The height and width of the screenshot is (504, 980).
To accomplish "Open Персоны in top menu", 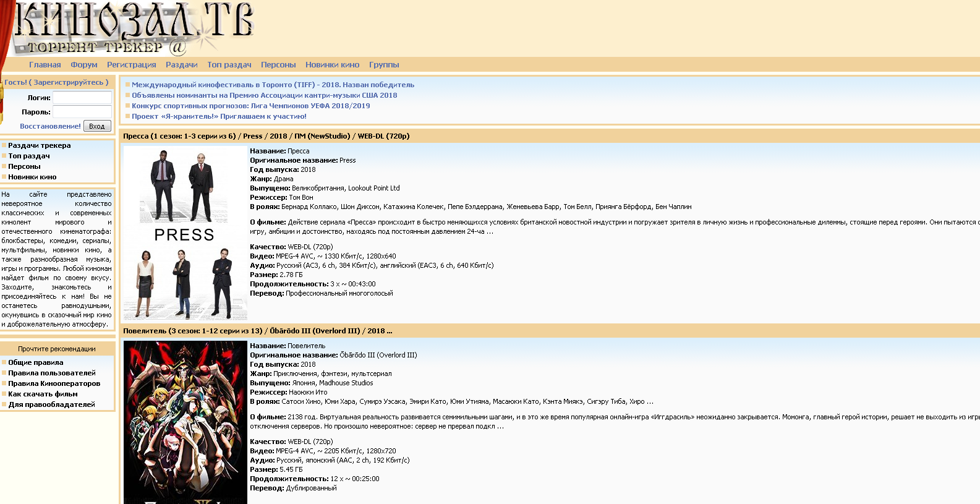I will (278, 65).
